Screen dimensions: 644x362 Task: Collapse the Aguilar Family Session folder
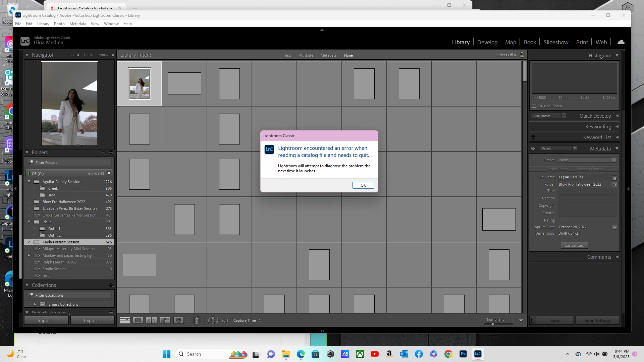tap(29, 182)
